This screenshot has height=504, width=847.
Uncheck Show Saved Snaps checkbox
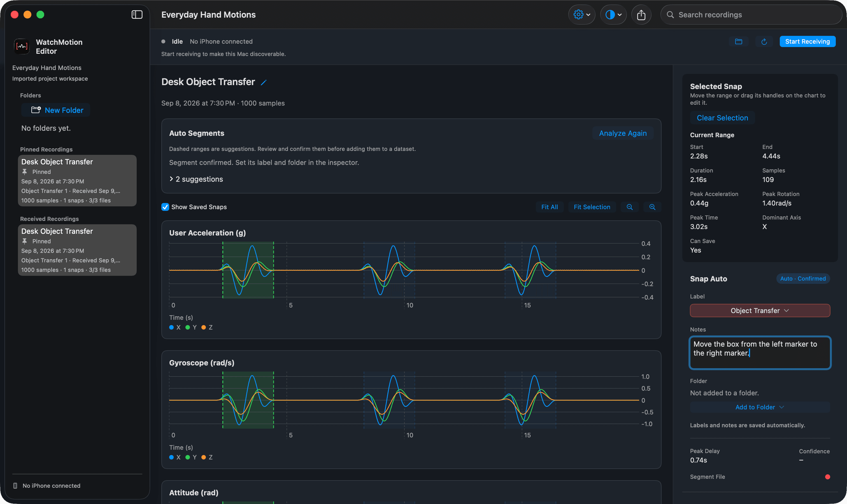pyautogui.click(x=165, y=207)
